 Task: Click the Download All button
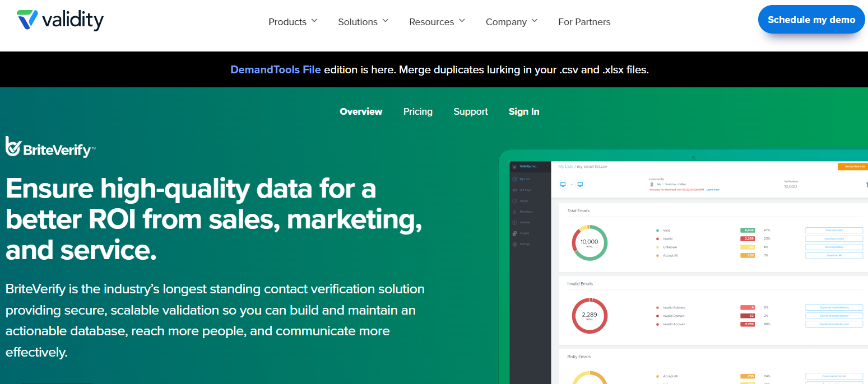834,255
